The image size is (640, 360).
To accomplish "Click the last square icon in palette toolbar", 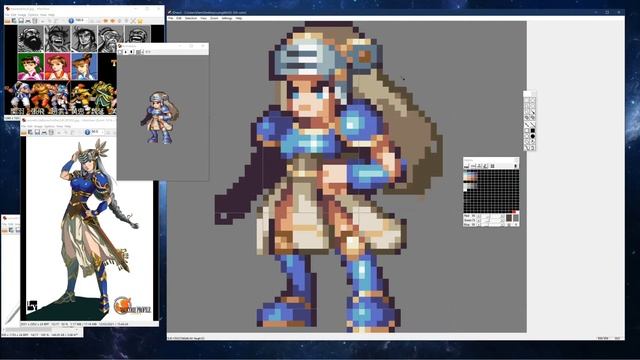I will coord(492,166).
